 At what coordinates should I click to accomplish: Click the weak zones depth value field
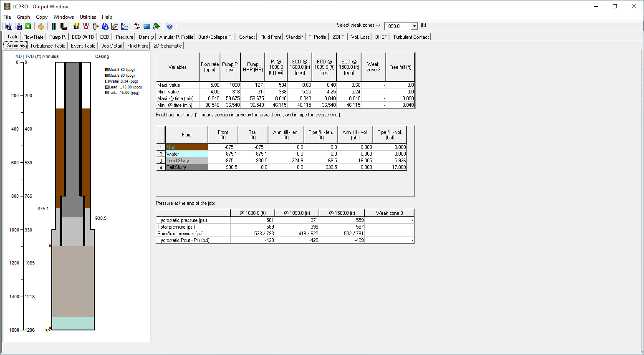point(397,26)
